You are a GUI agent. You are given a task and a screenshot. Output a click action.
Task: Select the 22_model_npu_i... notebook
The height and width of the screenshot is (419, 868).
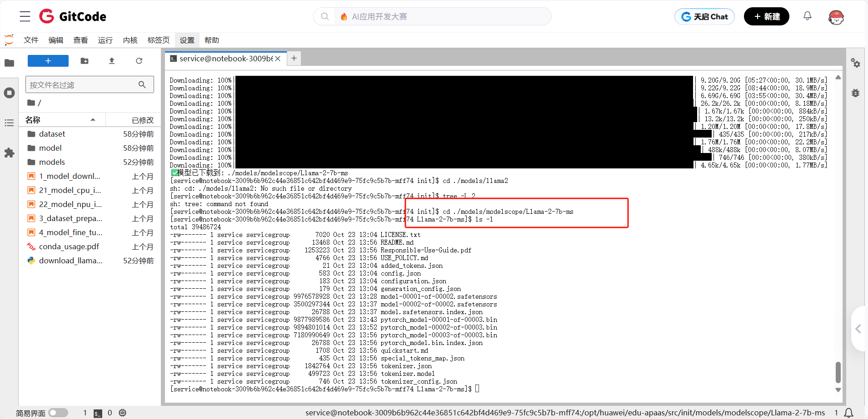(x=90, y=204)
